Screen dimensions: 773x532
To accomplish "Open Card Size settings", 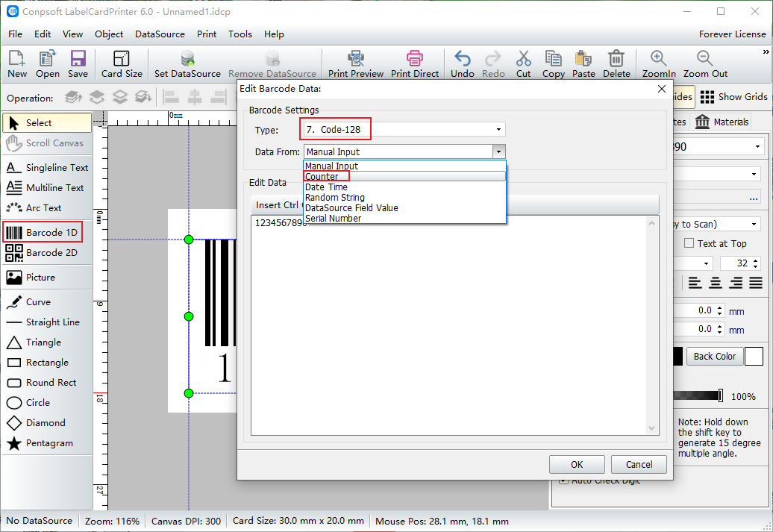I will click(x=122, y=63).
